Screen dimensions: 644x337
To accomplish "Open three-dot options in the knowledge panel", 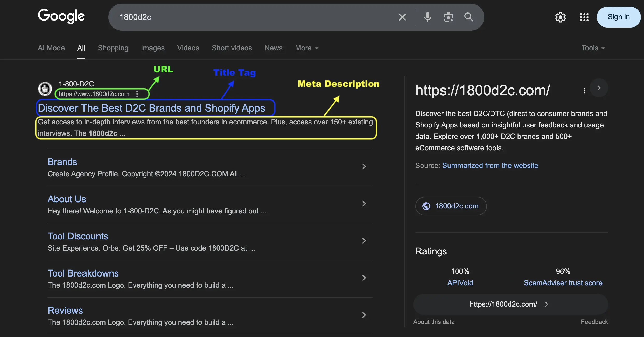I will click(584, 91).
